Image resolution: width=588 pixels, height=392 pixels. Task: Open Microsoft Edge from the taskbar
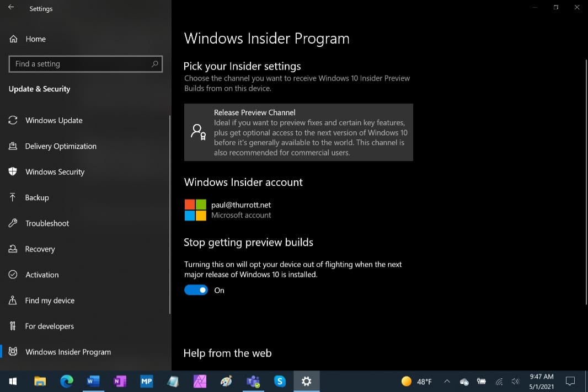pyautogui.click(x=66, y=381)
